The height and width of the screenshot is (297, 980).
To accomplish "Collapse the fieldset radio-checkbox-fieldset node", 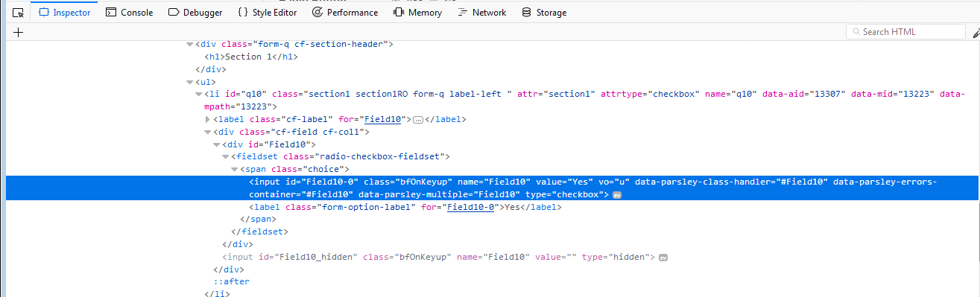I will click(226, 157).
